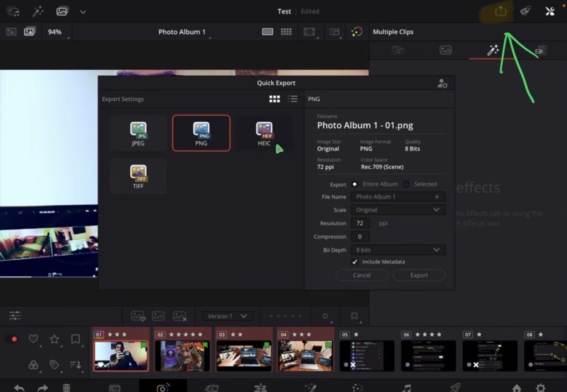Expand the Bit Depth dropdown
This screenshot has height=392, width=567.
point(398,250)
